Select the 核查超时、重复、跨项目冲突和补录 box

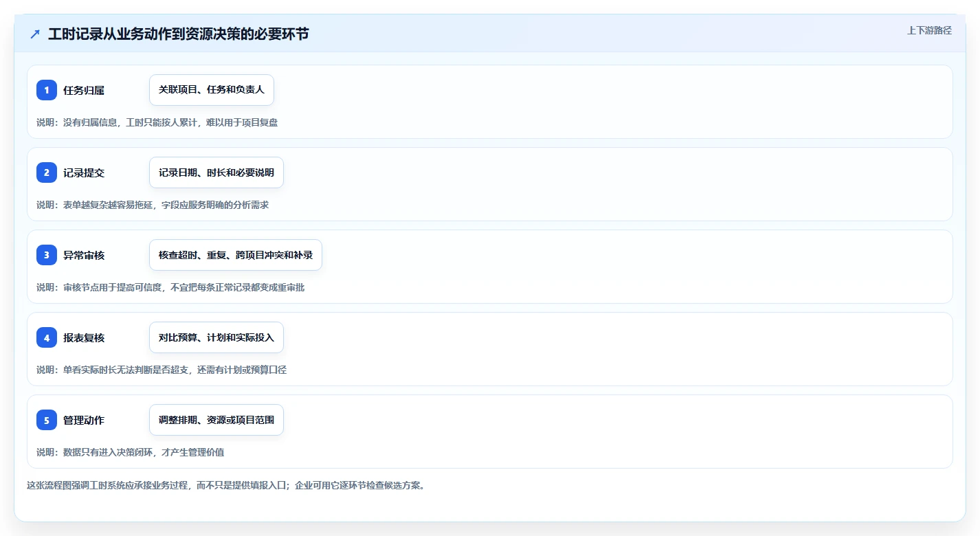[236, 255]
